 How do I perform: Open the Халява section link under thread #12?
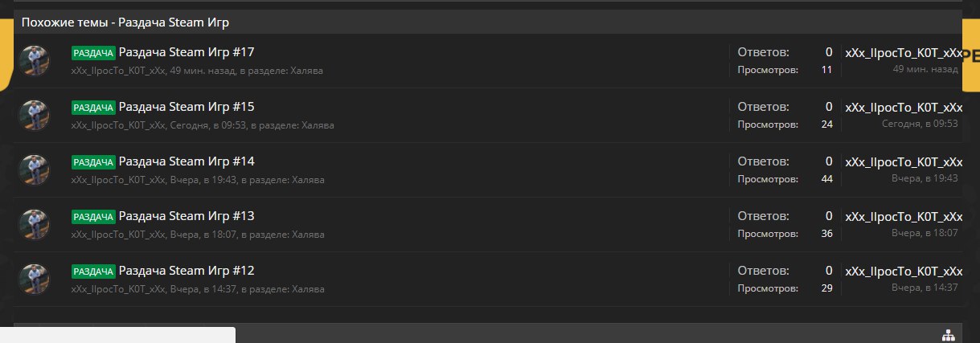coord(308,289)
